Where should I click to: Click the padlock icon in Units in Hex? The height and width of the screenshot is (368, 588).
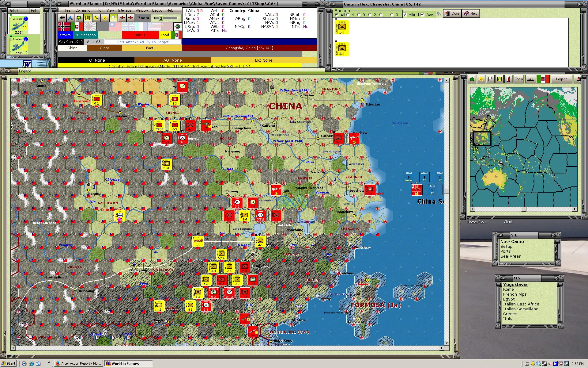point(439,14)
